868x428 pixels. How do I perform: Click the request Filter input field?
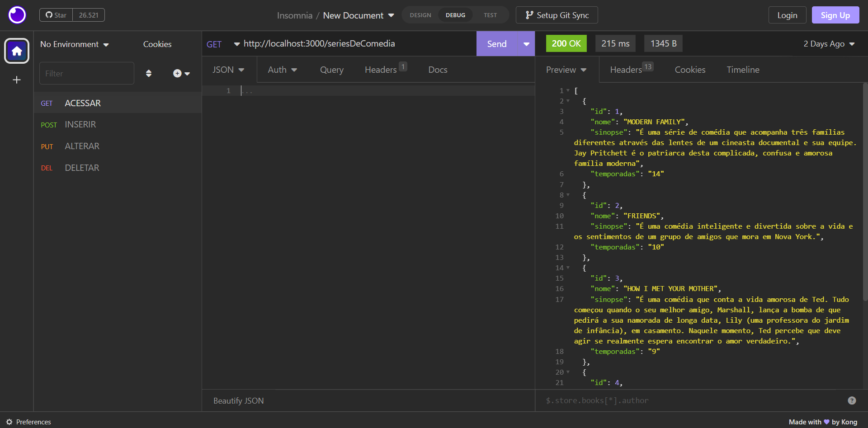pyautogui.click(x=86, y=73)
